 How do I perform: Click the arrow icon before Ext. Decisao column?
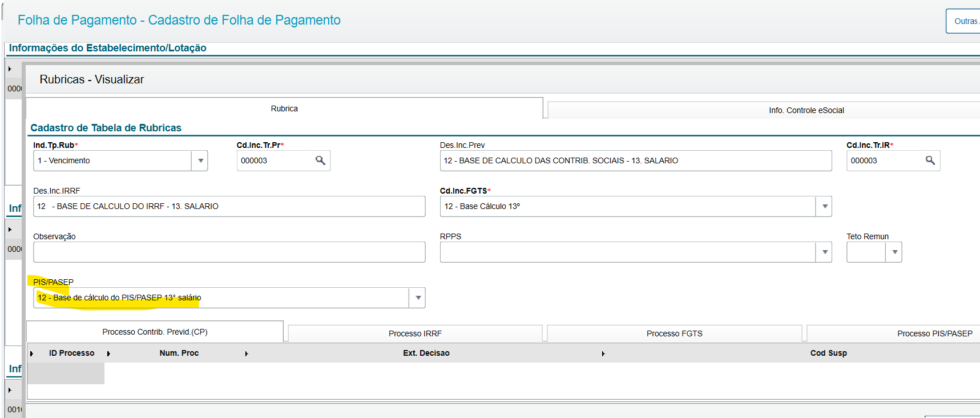[x=247, y=353]
